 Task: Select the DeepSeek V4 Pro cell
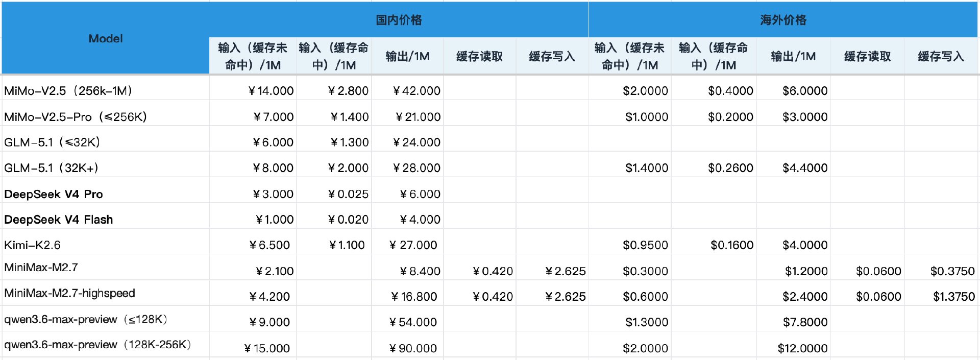coord(54,194)
